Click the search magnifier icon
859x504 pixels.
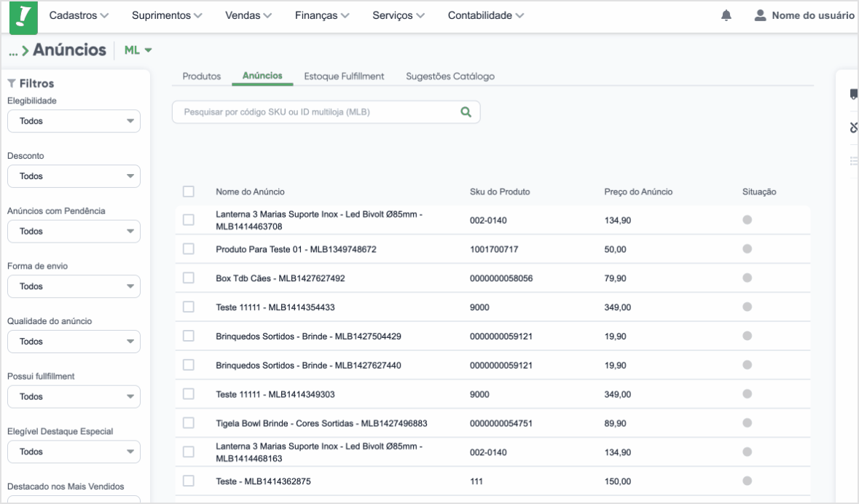point(466,111)
